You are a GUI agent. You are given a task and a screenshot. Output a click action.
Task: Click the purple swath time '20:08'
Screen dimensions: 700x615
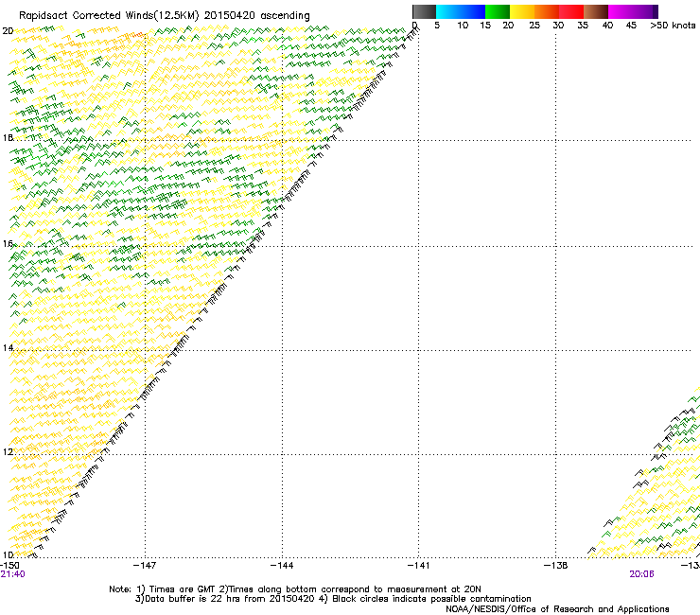[641, 574]
